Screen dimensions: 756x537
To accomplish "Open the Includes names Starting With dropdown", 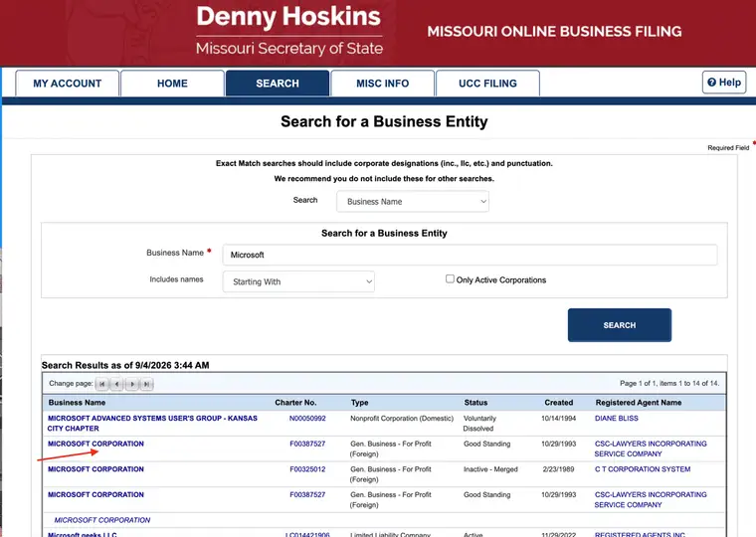I will coord(298,281).
